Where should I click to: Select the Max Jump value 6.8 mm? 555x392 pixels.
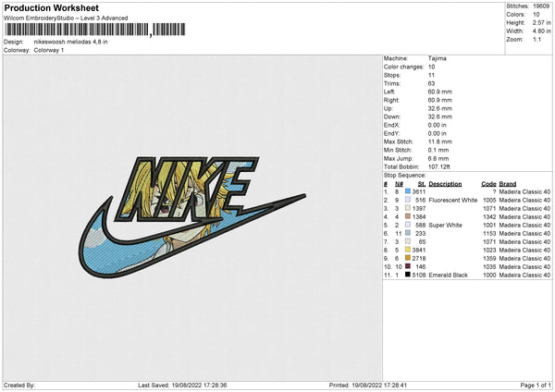438,158
